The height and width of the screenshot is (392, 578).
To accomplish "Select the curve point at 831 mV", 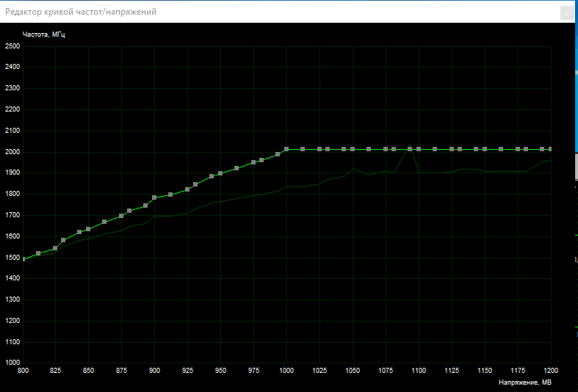I will coord(63,240).
